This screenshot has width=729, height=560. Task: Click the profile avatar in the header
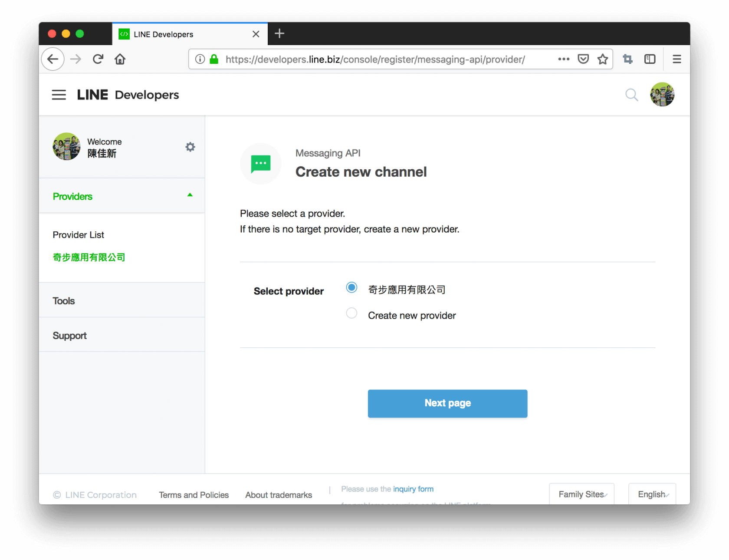(x=662, y=94)
